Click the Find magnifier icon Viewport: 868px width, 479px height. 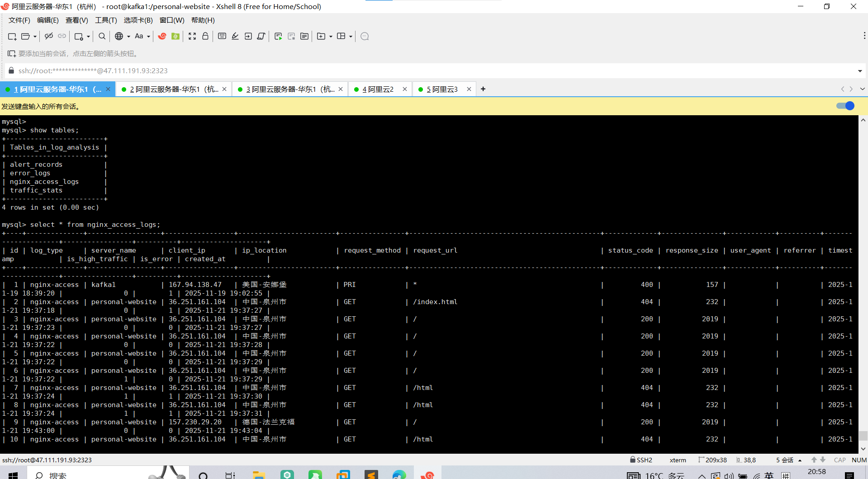pos(102,36)
